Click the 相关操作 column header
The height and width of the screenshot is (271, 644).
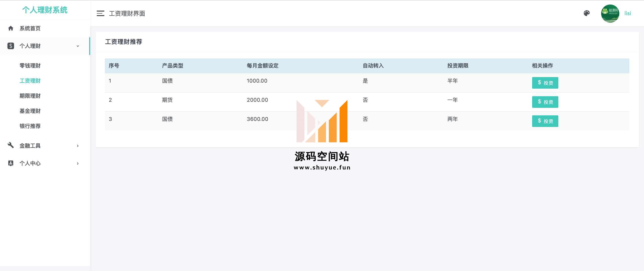pyautogui.click(x=542, y=66)
